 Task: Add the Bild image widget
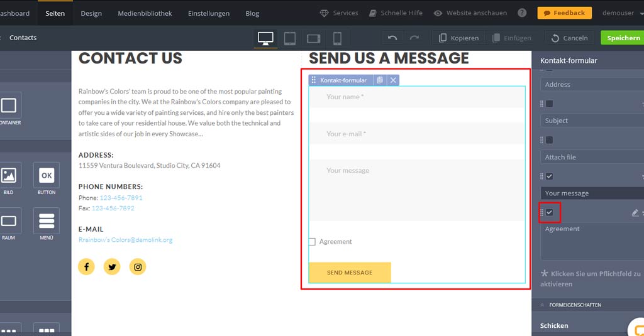point(9,175)
